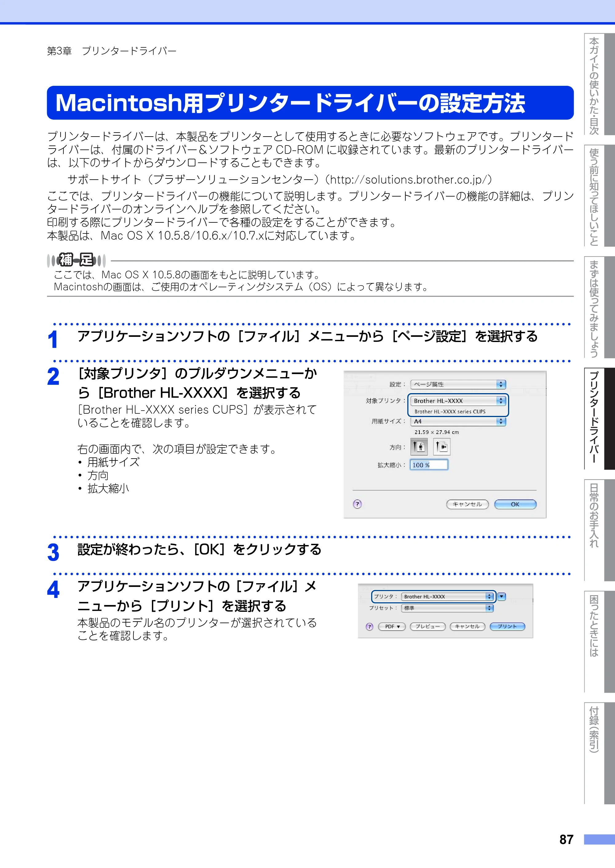Click the プリント button
Image resolution: width=615 pixels, height=868 pixels.
click(x=507, y=626)
